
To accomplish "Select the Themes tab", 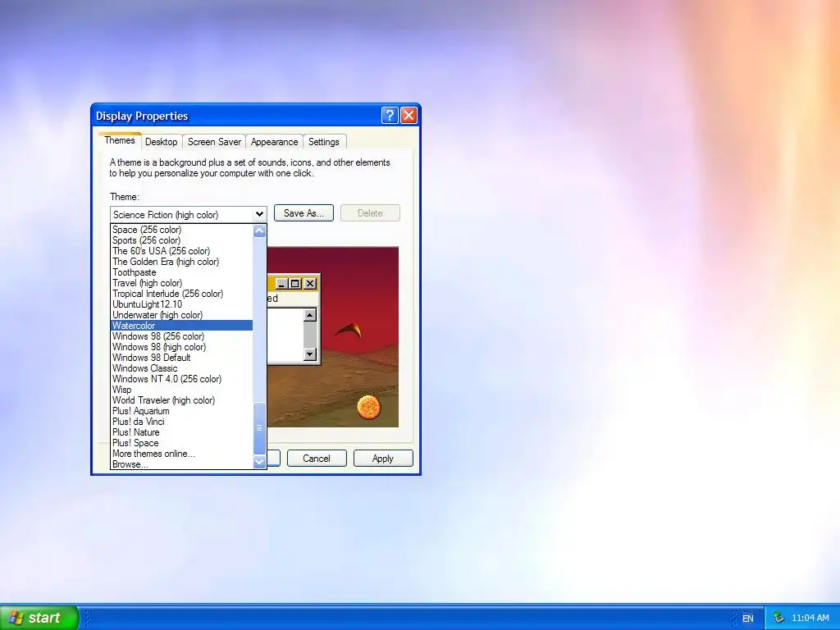I will click(120, 140).
